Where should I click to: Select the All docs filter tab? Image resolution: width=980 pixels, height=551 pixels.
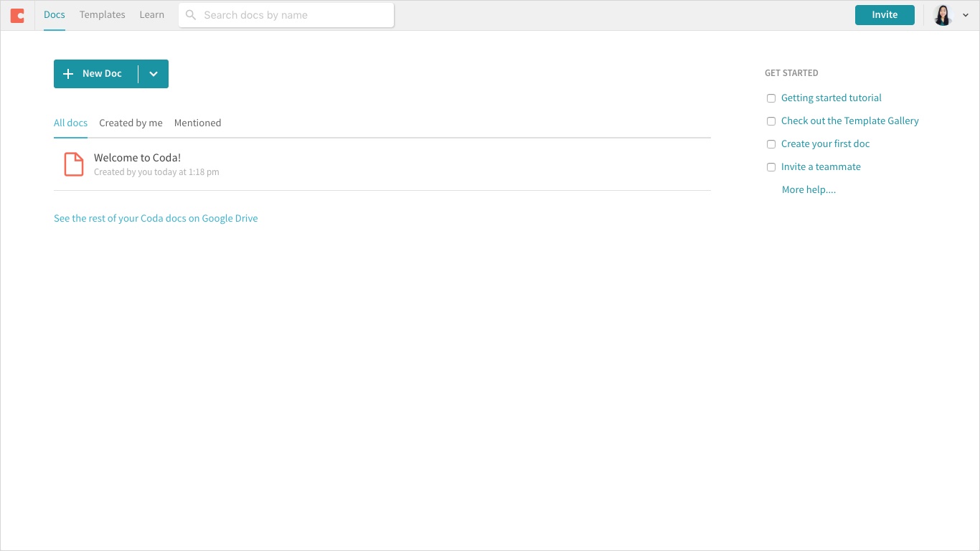70,123
